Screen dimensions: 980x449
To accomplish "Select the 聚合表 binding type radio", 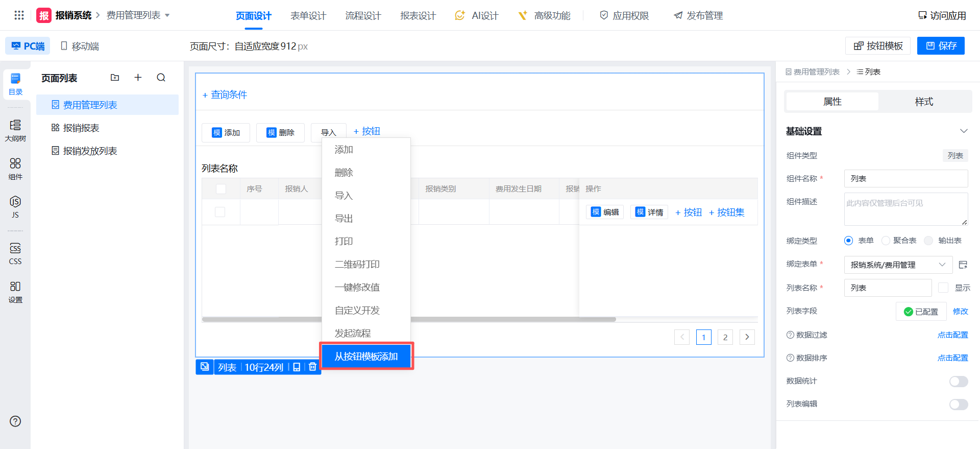I will [x=886, y=241].
